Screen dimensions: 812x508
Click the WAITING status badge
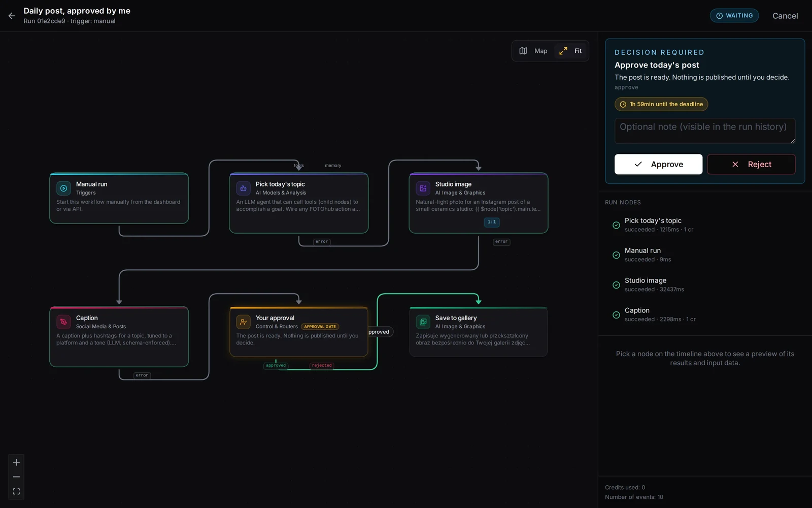pyautogui.click(x=734, y=16)
